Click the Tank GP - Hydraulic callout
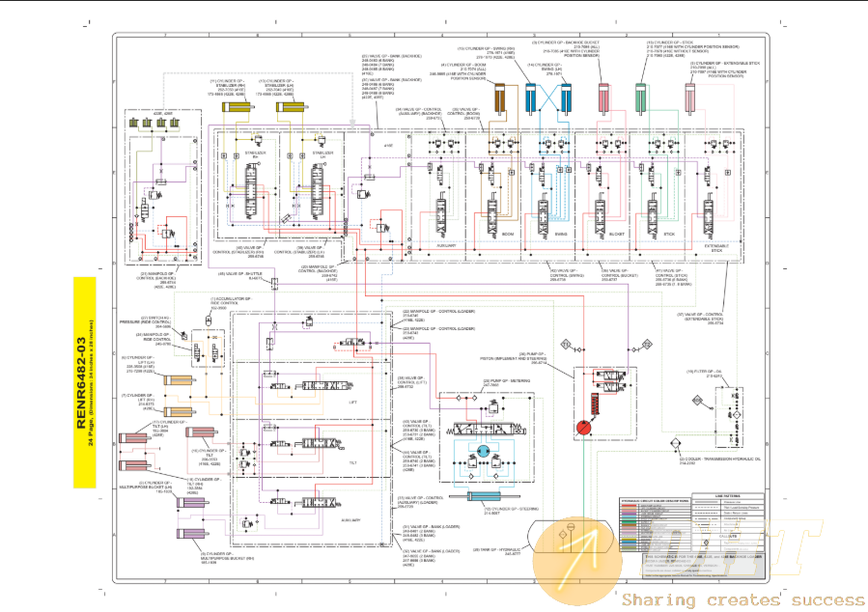The height and width of the screenshot is (612, 868). pyautogui.click(x=497, y=552)
